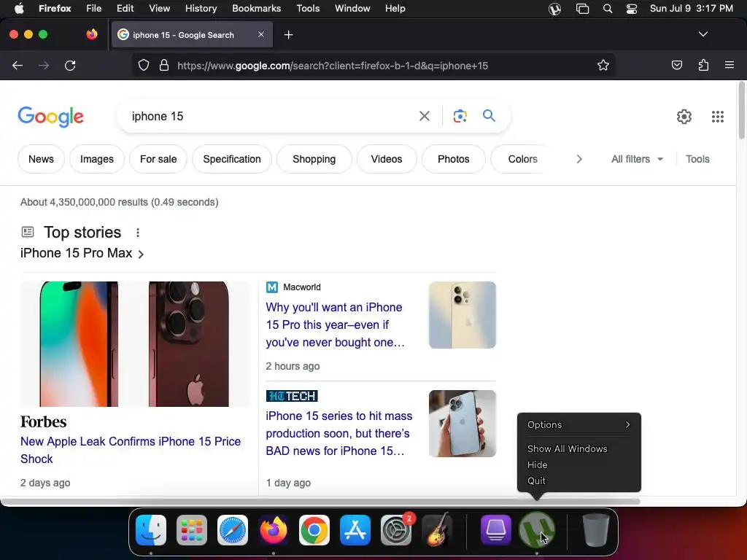The image size is (747, 560).
Task: Open the shield tracking protection icon
Action: [x=144, y=65]
